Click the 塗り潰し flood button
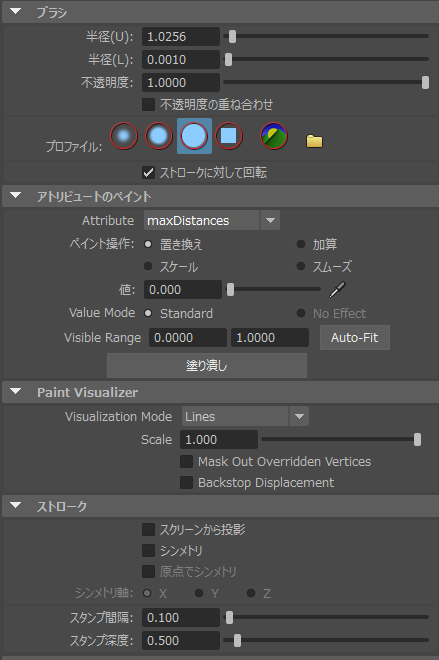 pyautogui.click(x=207, y=365)
